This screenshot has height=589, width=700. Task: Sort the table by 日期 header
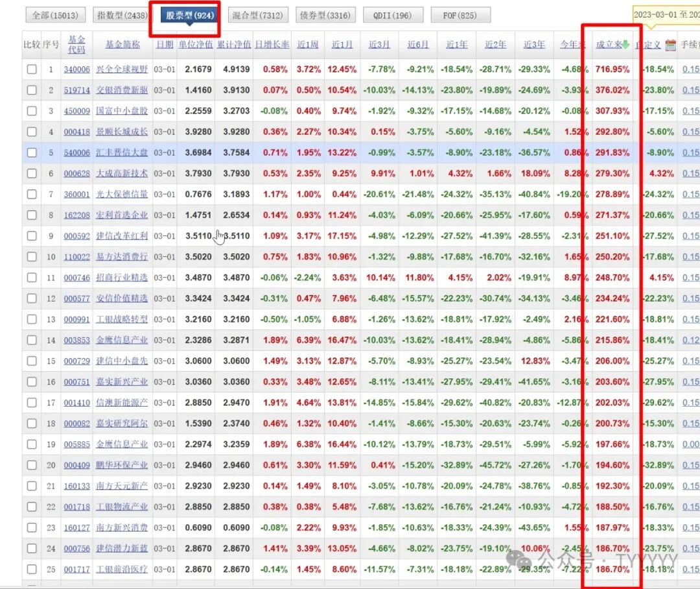[164, 45]
